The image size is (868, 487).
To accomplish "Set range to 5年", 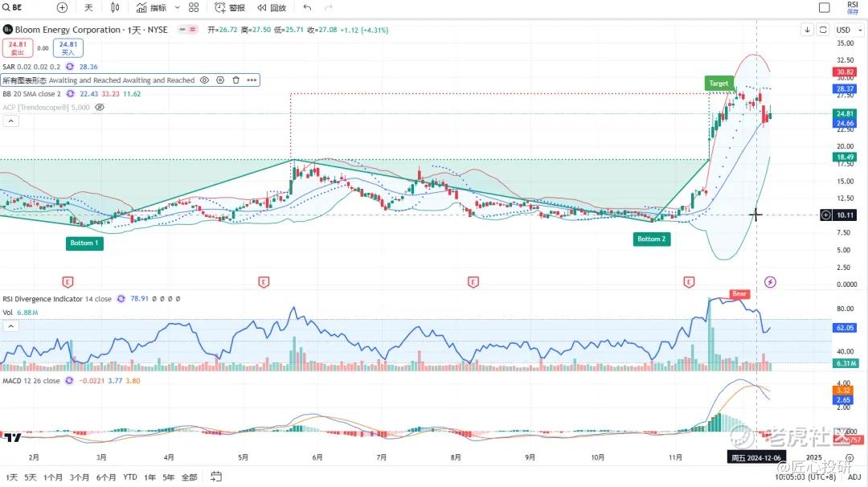I will coord(168,477).
